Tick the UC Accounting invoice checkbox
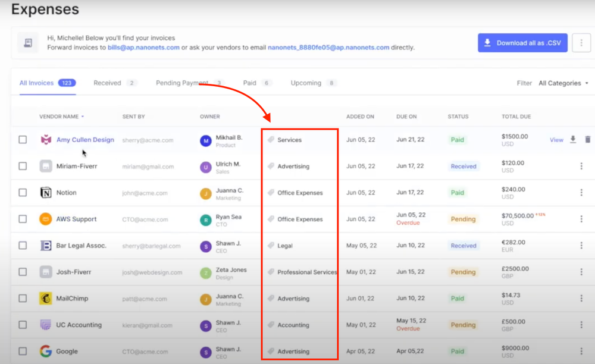The width and height of the screenshot is (595, 364). click(23, 325)
